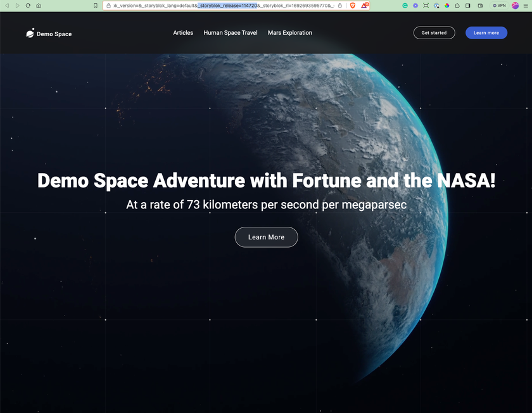Click the hero Learn More button

point(267,237)
